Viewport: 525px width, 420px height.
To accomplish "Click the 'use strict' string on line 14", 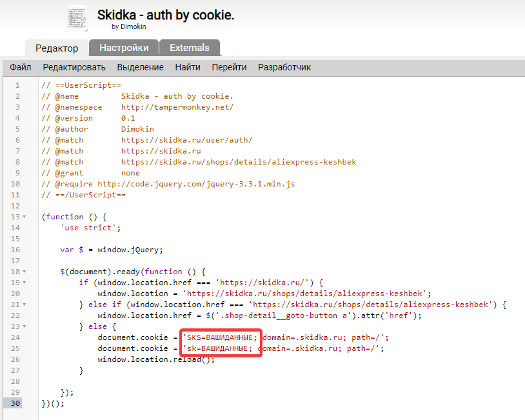I will click(88, 228).
